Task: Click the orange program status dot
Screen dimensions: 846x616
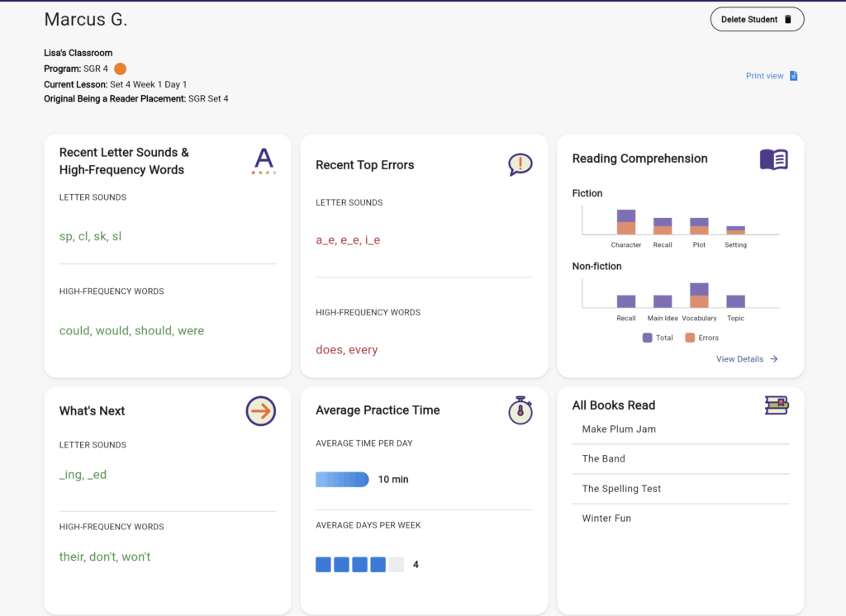Action: click(x=120, y=69)
